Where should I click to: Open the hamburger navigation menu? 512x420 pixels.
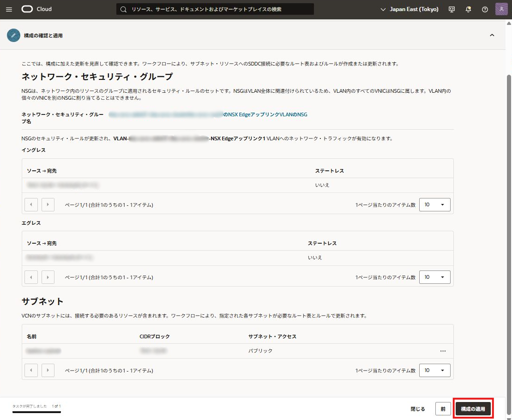click(9, 9)
